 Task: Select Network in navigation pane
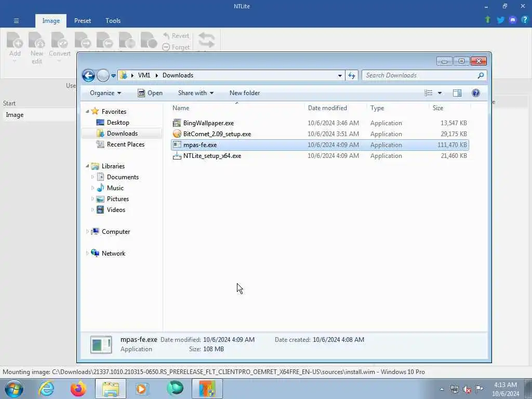click(x=113, y=253)
